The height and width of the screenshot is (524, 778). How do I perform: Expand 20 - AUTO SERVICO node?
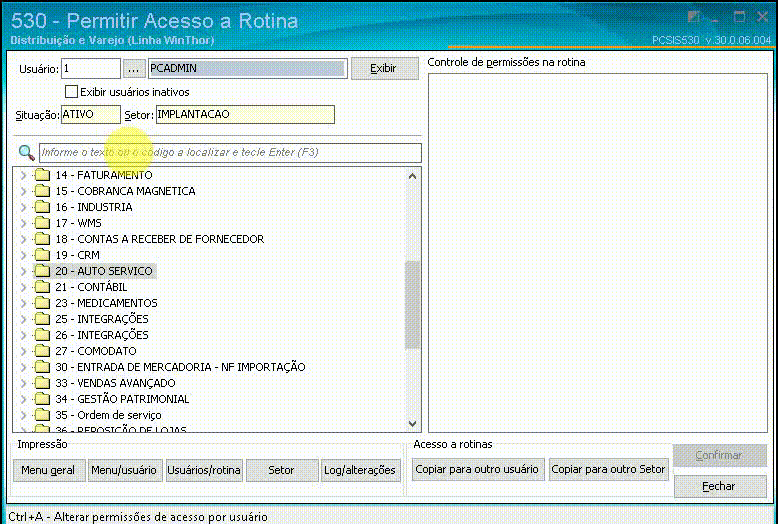point(23,271)
